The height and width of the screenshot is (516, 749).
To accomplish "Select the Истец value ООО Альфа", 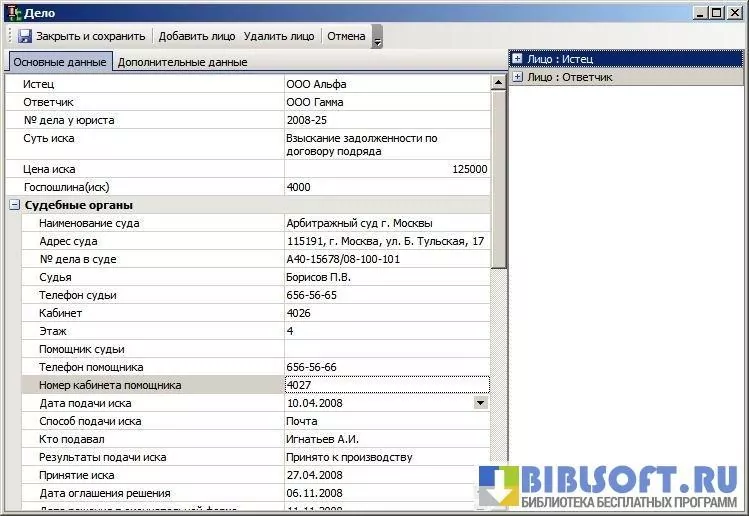I will tap(386, 85).
